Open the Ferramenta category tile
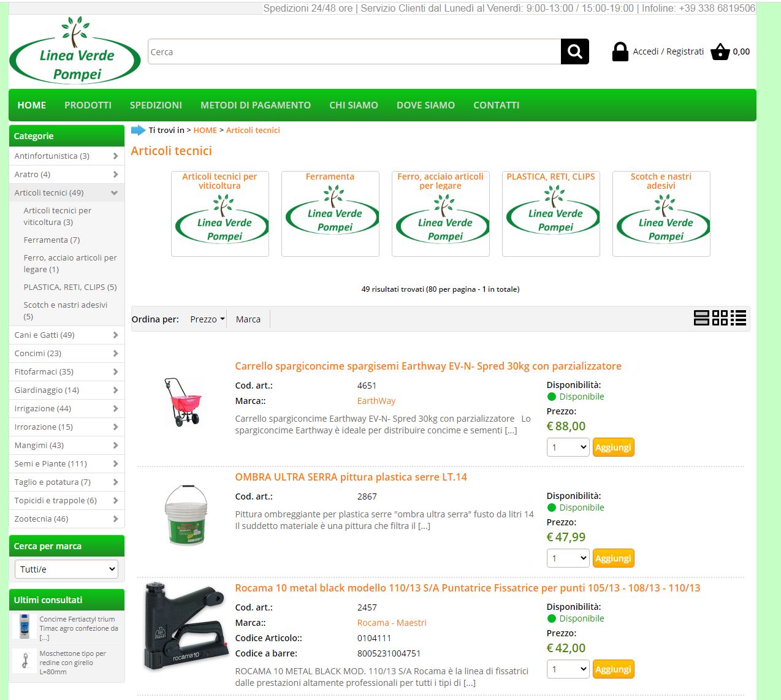The height and width of the screenshot is (700, 781). tap(330, 214)
